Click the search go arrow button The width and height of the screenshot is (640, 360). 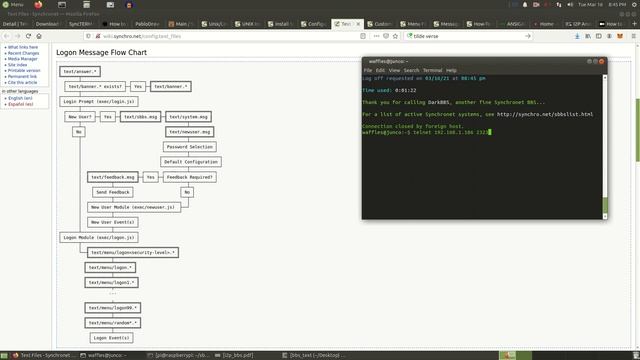(x=528, y=36)
